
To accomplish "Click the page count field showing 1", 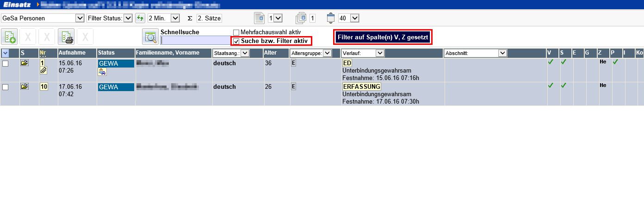I will pyautogui.click(x=312, y=18).
